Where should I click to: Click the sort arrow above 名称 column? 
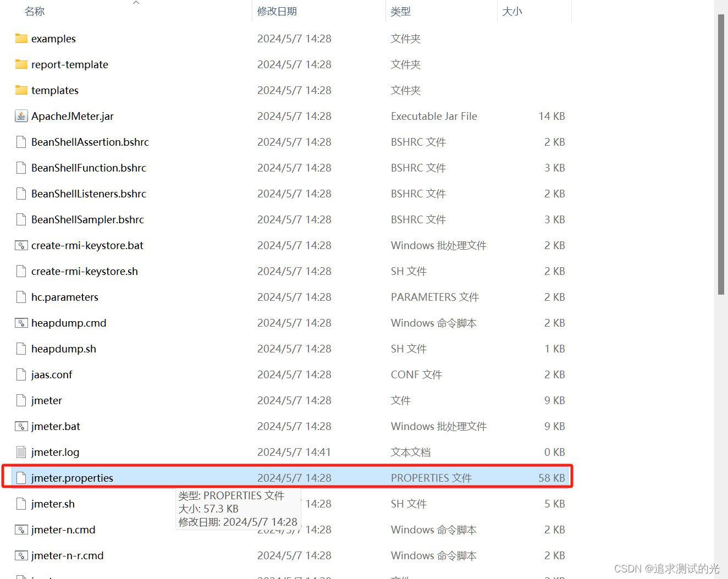point(136,3)
